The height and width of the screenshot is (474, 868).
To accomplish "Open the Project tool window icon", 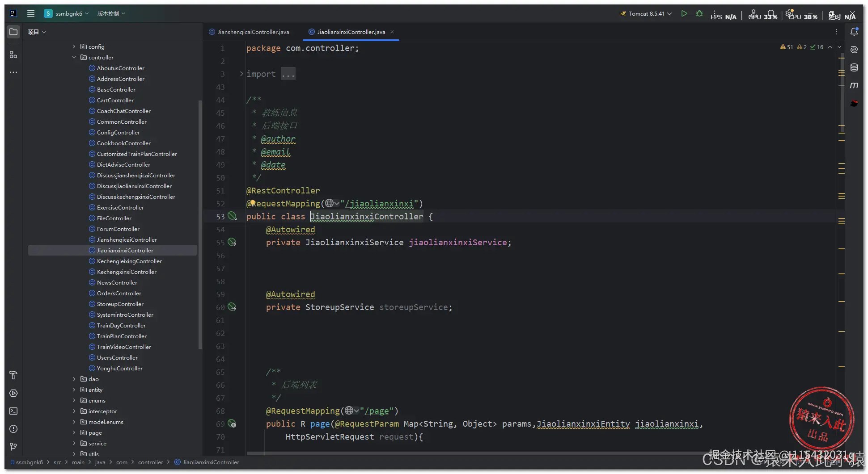I will coord(13,32).
